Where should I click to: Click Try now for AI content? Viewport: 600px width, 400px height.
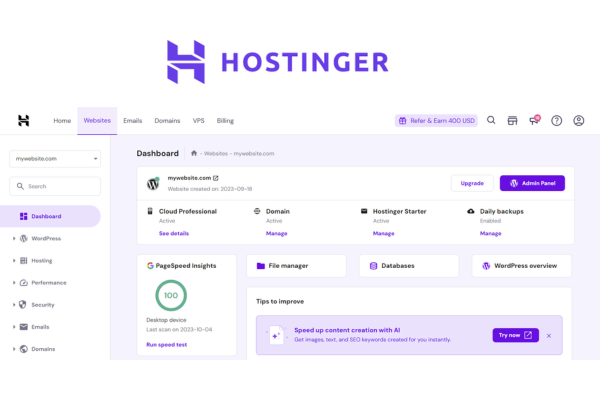515,335
